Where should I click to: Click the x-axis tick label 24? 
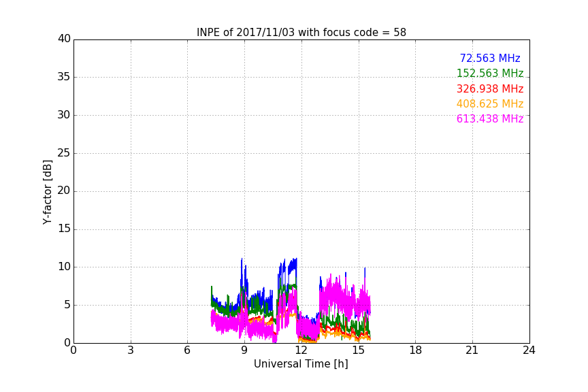[529, 350]
